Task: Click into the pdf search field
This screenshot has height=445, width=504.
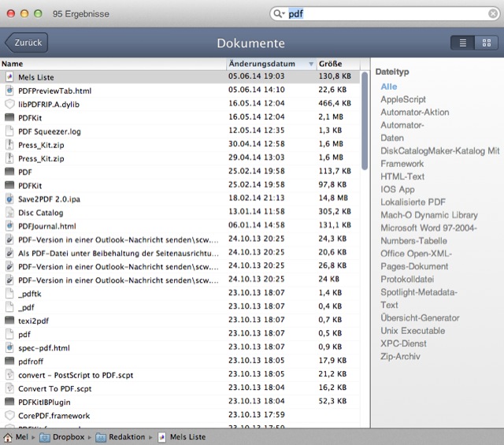Action: [386, 14]
